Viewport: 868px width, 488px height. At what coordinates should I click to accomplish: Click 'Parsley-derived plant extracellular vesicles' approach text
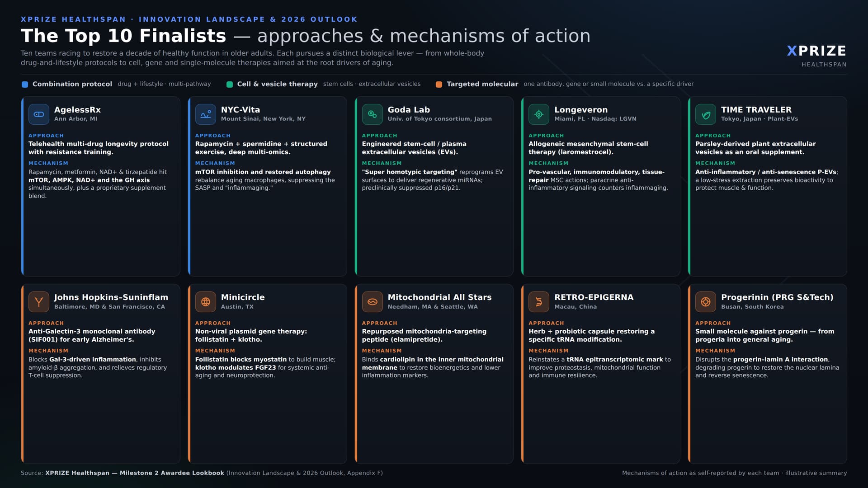[755, 148]
